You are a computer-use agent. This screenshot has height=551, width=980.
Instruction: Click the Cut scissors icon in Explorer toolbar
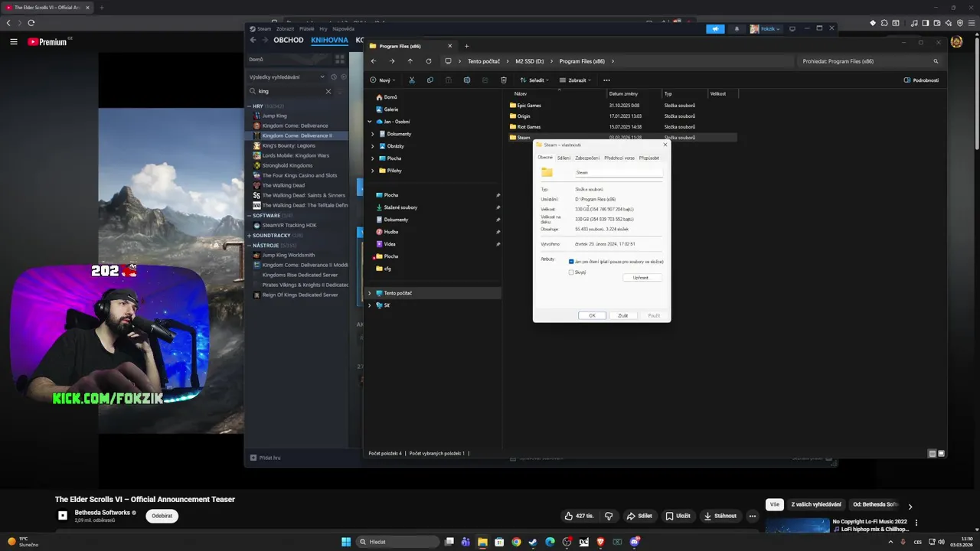(412, 80)
